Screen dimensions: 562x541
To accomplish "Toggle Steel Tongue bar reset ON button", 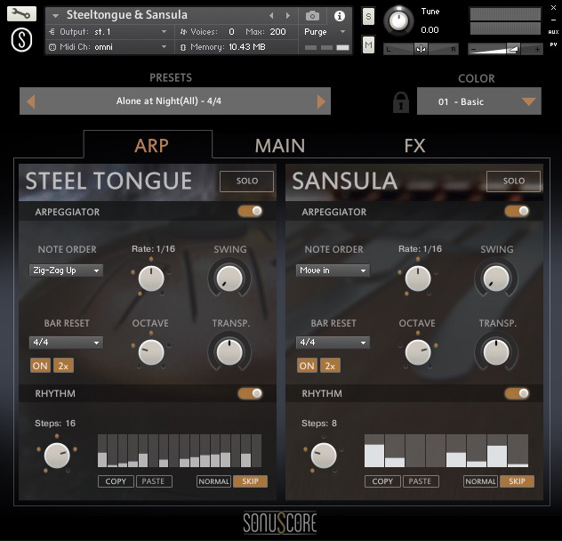I will pos(40,366).
